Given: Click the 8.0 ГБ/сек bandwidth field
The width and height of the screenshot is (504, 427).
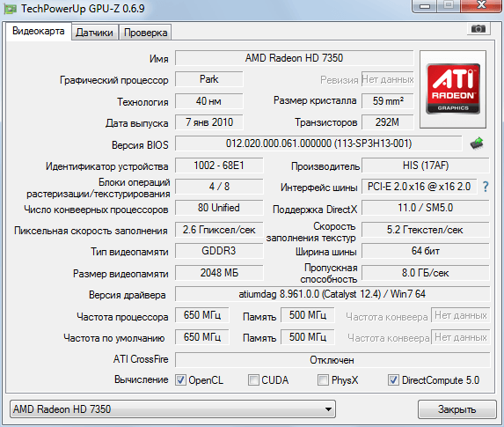Looking at the screenshot, I should tap(426, 273).
